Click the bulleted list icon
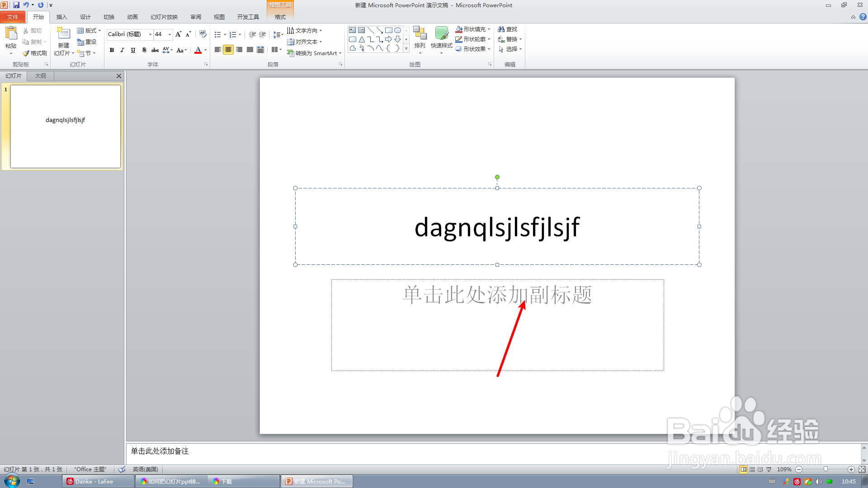 click(x=217, y=35)
